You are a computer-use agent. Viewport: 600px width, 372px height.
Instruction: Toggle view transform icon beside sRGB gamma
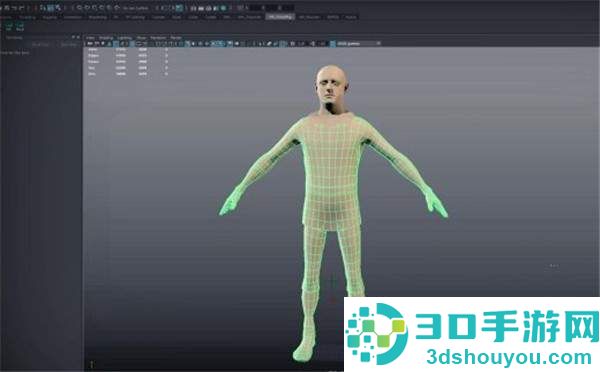[333, 44]
